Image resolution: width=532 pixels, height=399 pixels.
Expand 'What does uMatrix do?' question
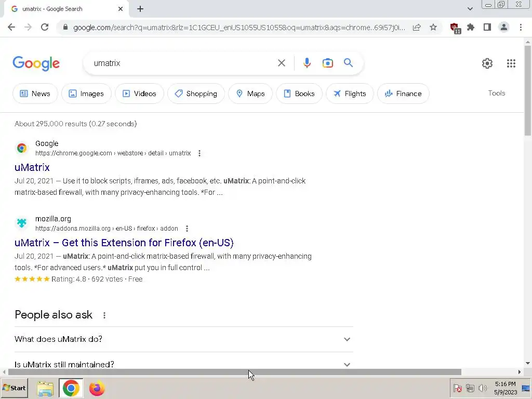click(183, 339)
